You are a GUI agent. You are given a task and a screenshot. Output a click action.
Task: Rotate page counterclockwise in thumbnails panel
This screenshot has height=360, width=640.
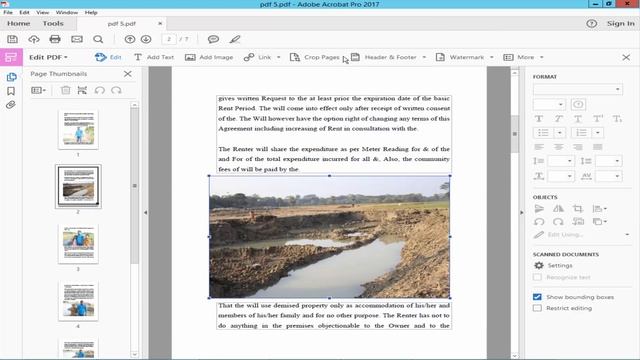coord(100,90)
